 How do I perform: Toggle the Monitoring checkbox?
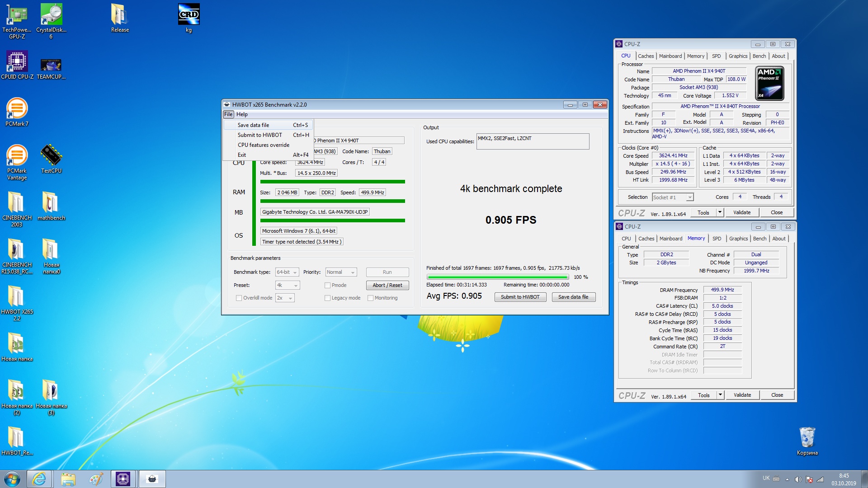(371, 298)
